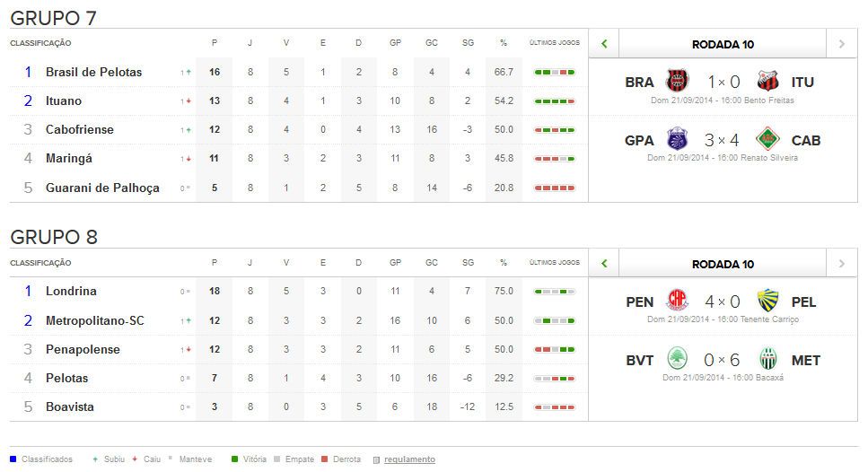Click the Grupo 8 Rodada 10 header

click(723, 264)
